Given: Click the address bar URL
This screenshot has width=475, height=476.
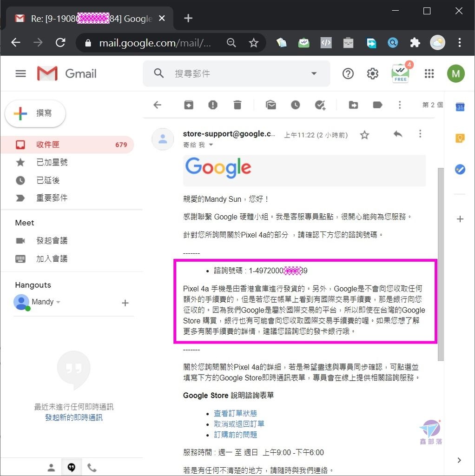Looking at the screenshot, I should point(155,43).
